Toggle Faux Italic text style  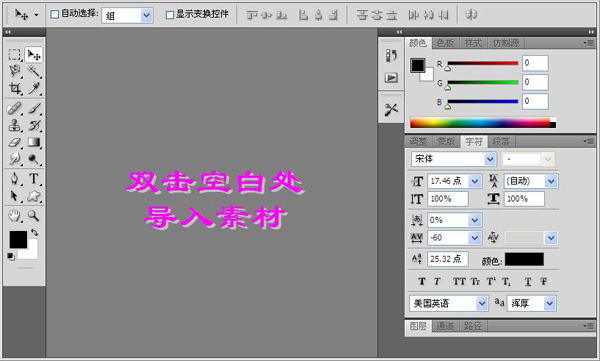pyautogui.click(x=437, y=282)
